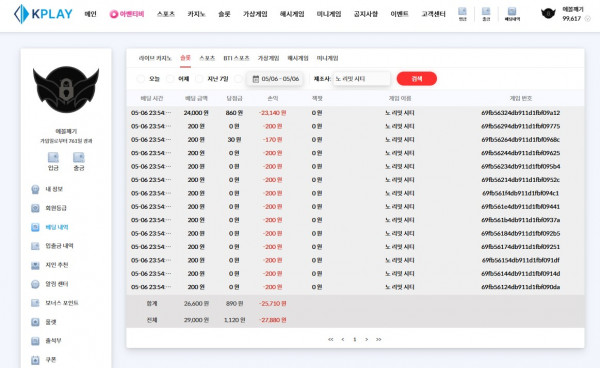This screenshot has width=600, height=368.
Task: Open 가상게임 in the top navigation
Action: coord(255,14)
